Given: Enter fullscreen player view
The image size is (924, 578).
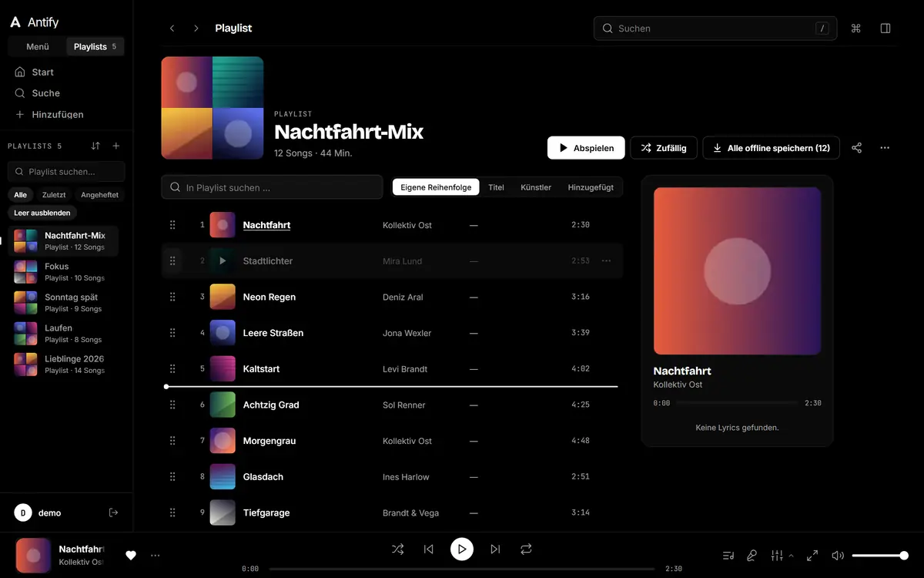Looking at the screenshot, I should click(x=812, y=555).
